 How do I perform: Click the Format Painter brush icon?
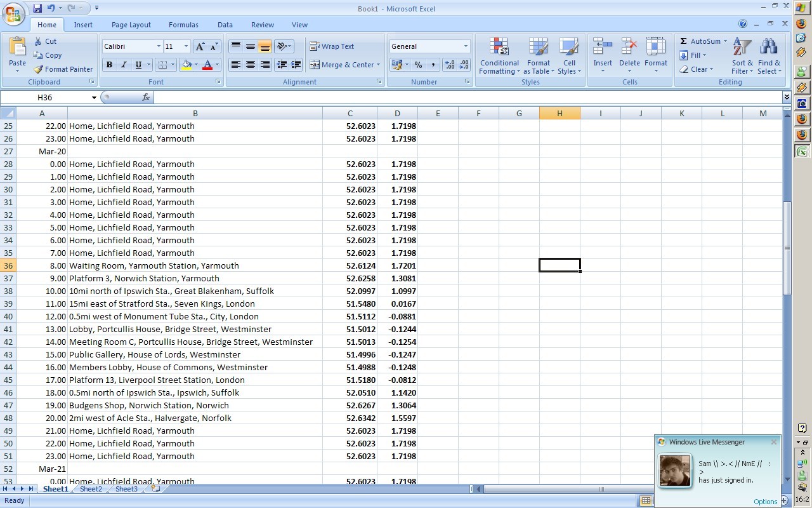(x=39, y=69)
